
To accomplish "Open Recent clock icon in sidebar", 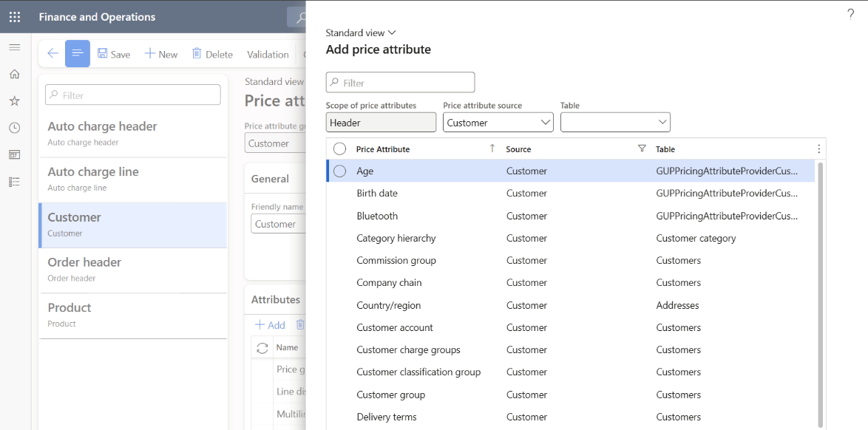I will pyautogui.click(x=15, y=128).
